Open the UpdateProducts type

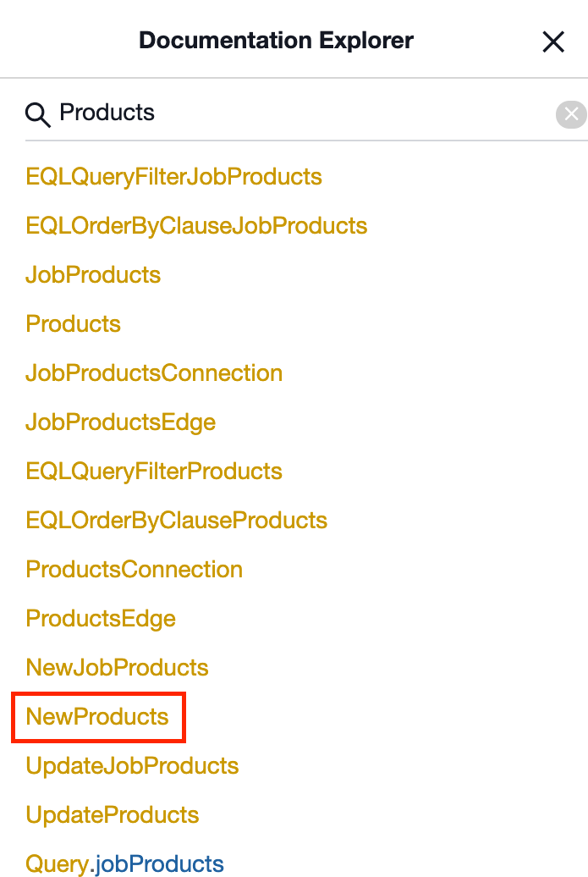click(x=112, y=814)
